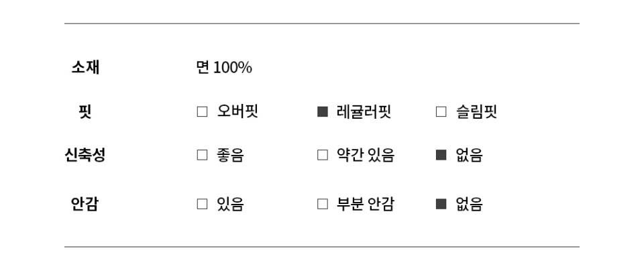Check the 오버핏 checkbox
644x273 pixels.
pyautogui.click(x=202, y=112)
